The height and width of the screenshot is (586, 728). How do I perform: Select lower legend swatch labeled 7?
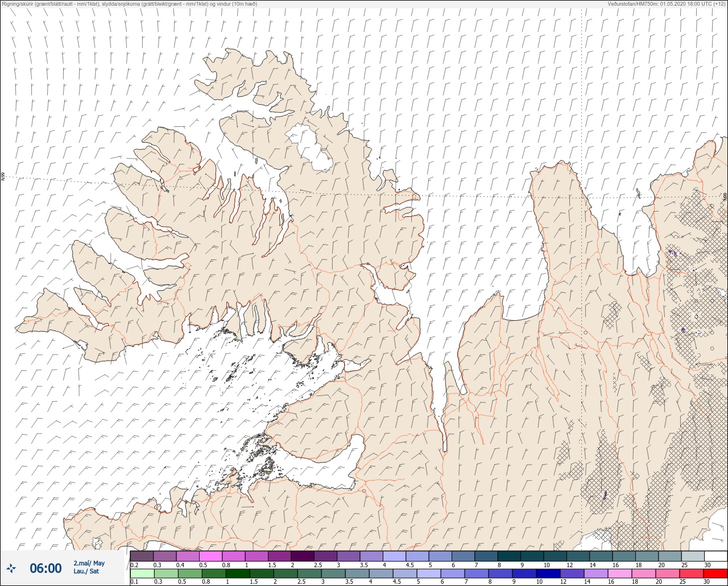point(477,573)
